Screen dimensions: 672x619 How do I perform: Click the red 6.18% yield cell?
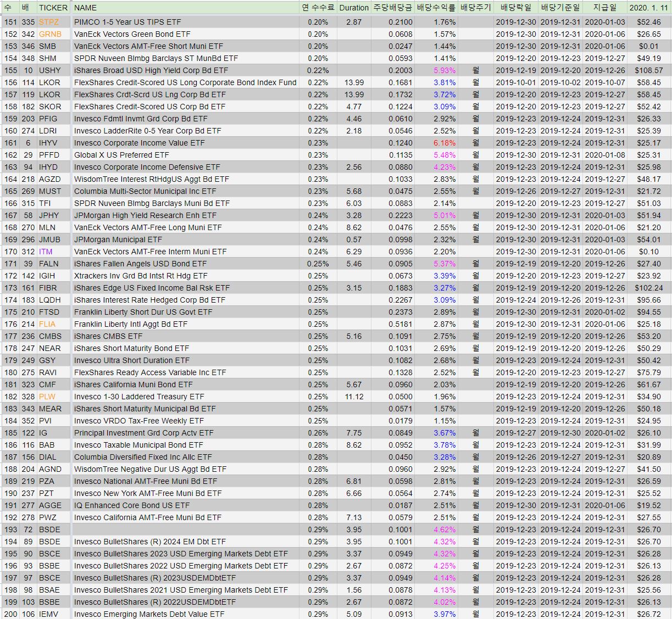click(x=436, y=143)
